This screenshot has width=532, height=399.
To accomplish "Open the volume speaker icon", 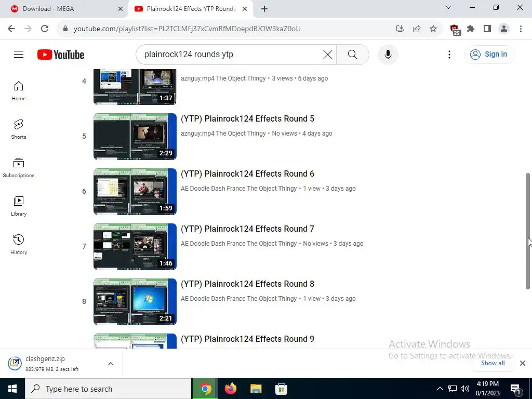I will click(465, 389).
